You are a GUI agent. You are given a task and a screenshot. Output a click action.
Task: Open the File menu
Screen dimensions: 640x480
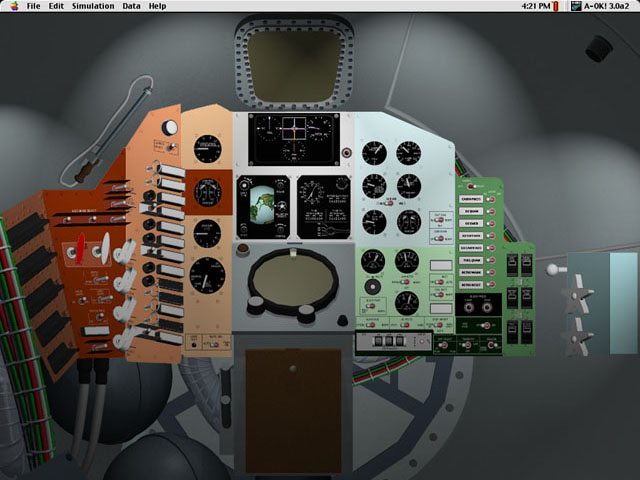click(x=33, y=6)
